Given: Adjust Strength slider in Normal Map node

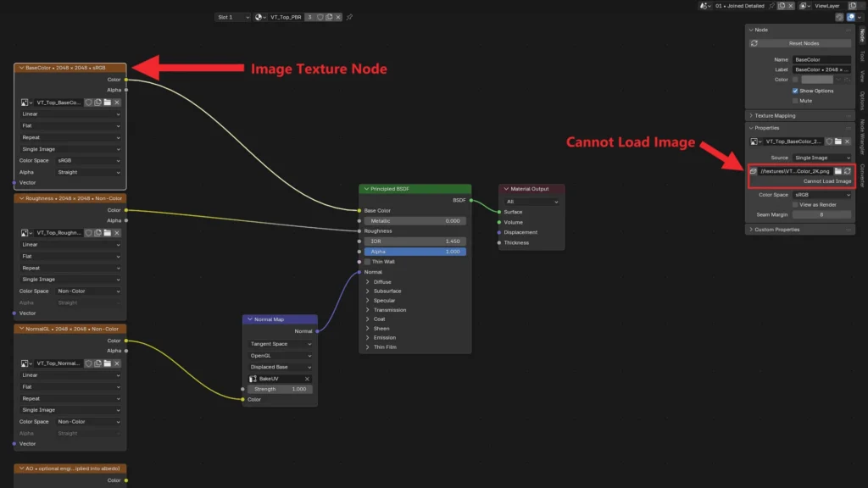Looking at the screenshot, I should 280,389.
